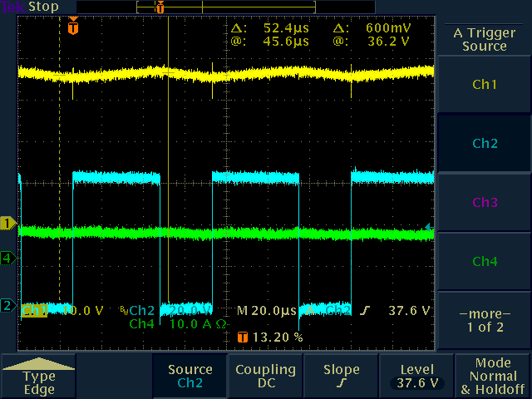The height and width of the screenshot is (399, 532).
Task: Click the channel 1 ground reference marker
Action: (x=8, y=223)
